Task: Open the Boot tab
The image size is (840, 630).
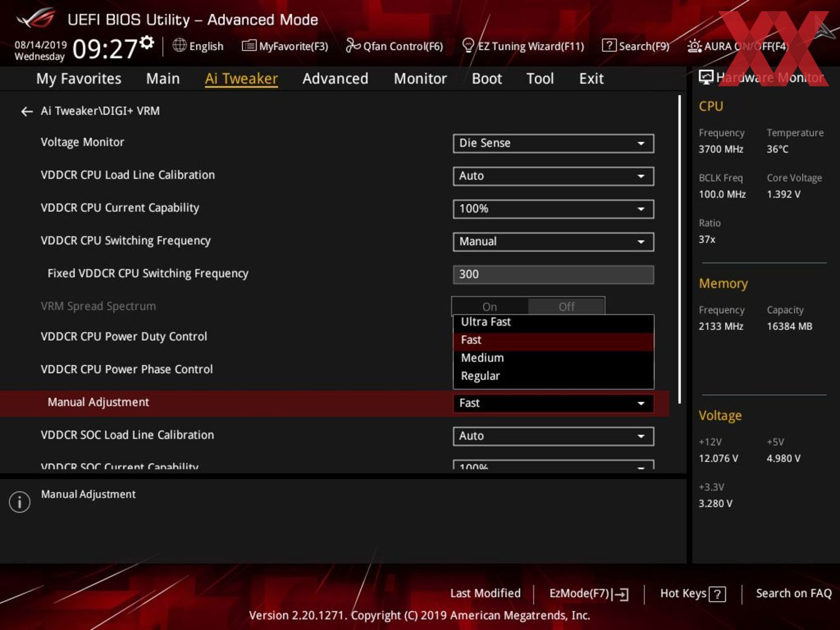Action: 487,78
